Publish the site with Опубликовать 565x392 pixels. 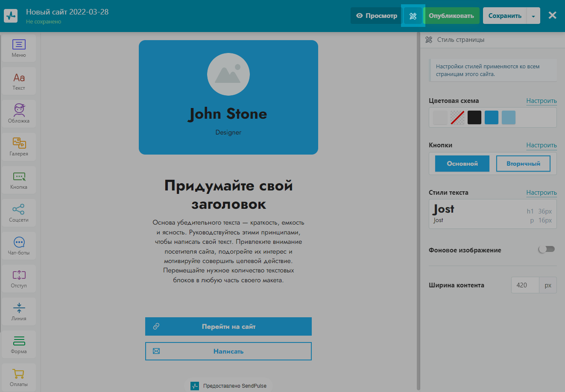[x=451, y=16]
